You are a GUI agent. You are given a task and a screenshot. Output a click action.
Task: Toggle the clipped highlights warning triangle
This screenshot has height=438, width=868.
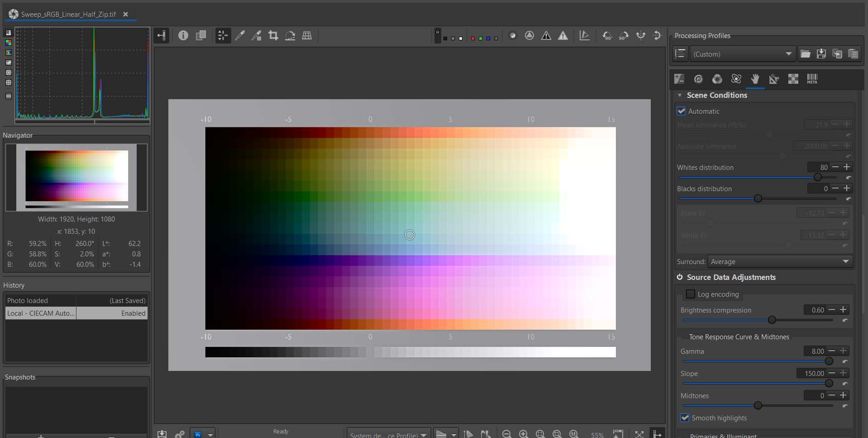click(x=563, y=35)
